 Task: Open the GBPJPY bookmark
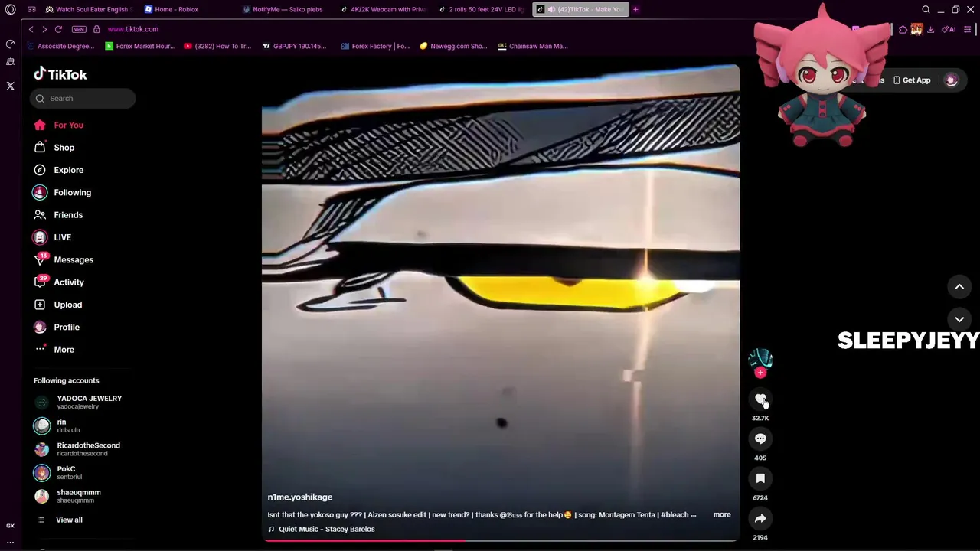[x=294, y=46]
